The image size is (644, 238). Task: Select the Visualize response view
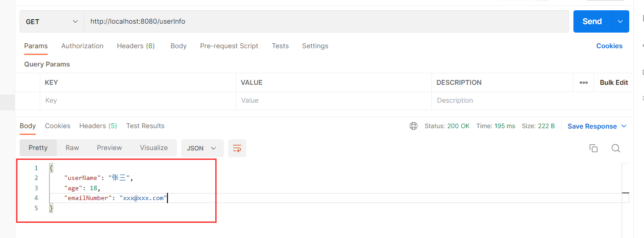(154, 148)
